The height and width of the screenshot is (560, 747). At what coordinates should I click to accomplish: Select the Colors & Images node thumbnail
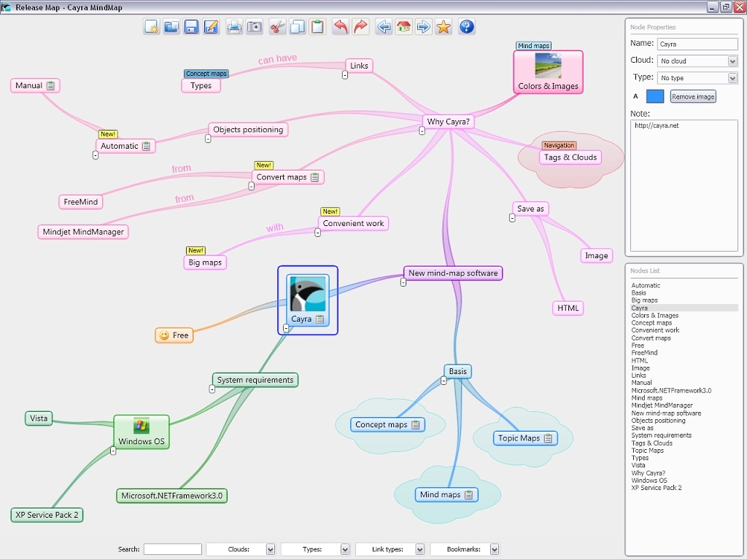(x=548, y=66)
